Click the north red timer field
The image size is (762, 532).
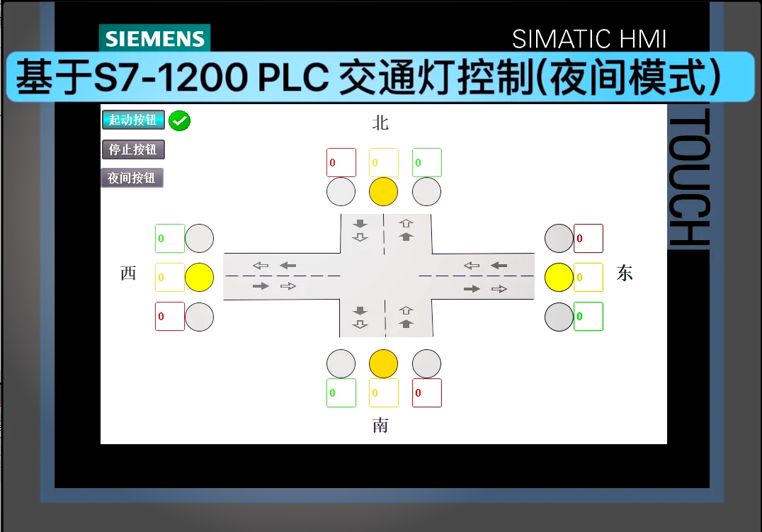point(341,162)
